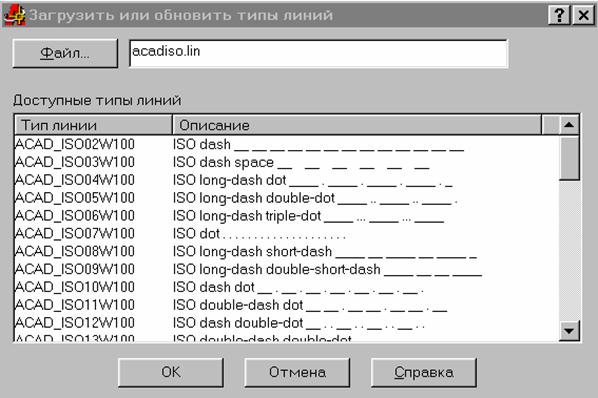Screen dimensions: 598x398
Task: Select the ACAD_ISO03W100 dash space linetype
Action: pyautogui.click(x=287, y=162)
